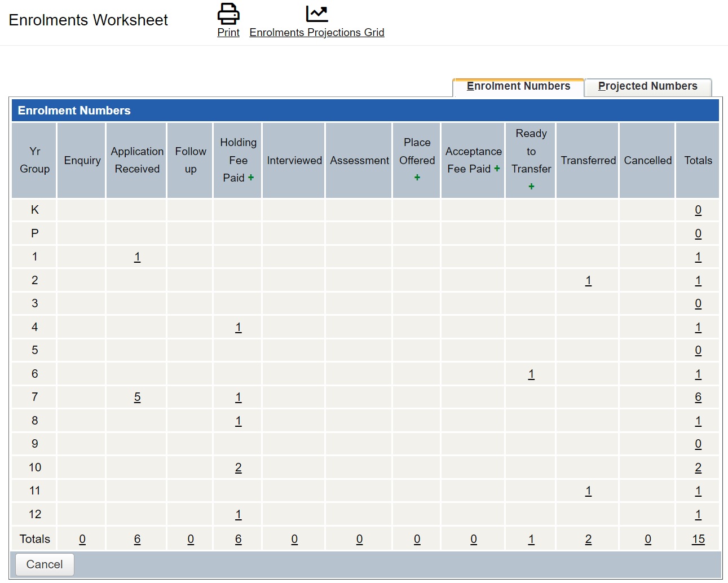View Year 2 Transferred enrolment

588,280
